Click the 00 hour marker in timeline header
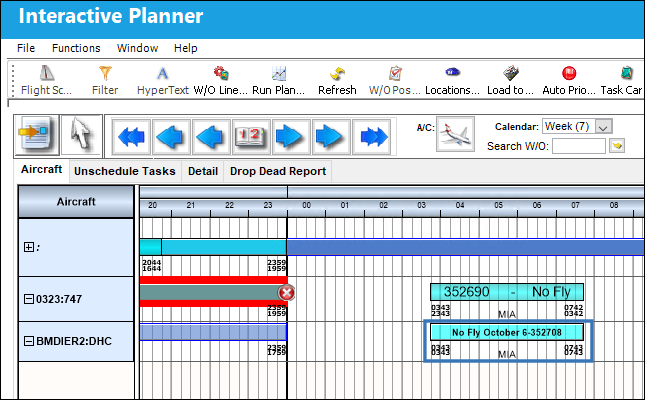This screenshot has width=645, height=400. click(x=306, y=205)
